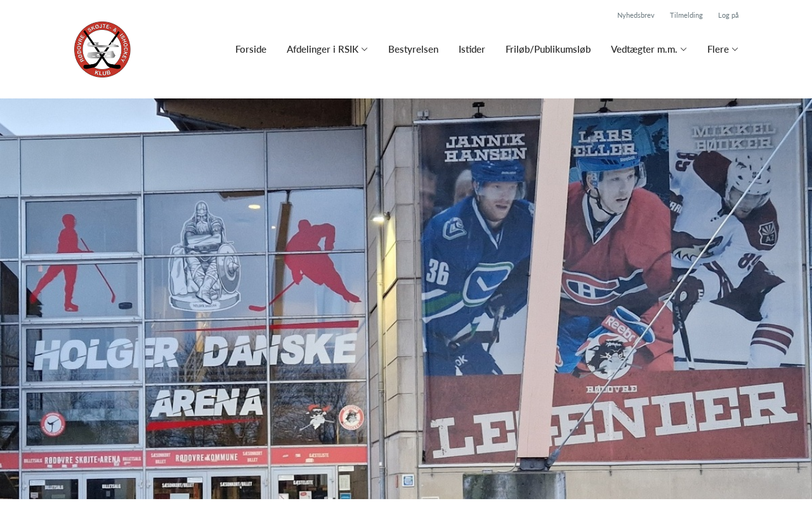Click the Log på link

click(x=728, y=15)
